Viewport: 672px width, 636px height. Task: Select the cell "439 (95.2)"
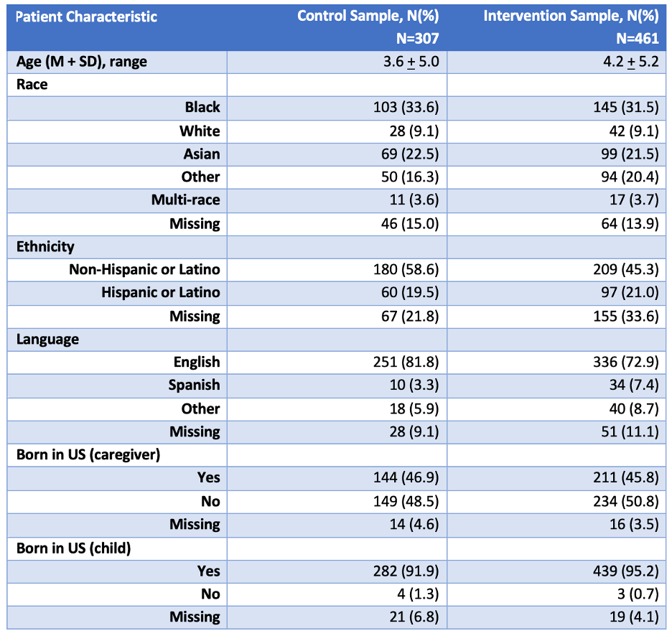[x=626, y=571]
